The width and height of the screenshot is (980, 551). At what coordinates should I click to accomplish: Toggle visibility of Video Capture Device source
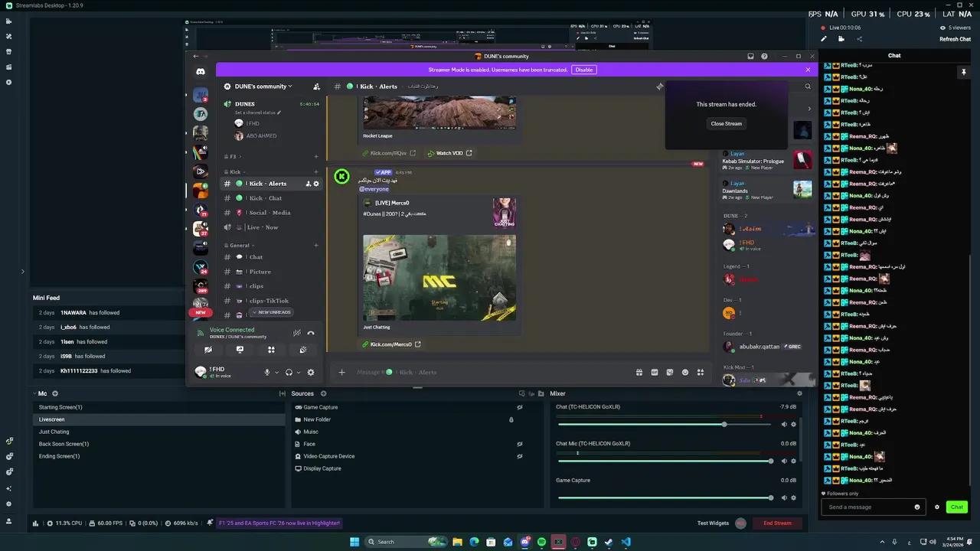click(519, 456)
